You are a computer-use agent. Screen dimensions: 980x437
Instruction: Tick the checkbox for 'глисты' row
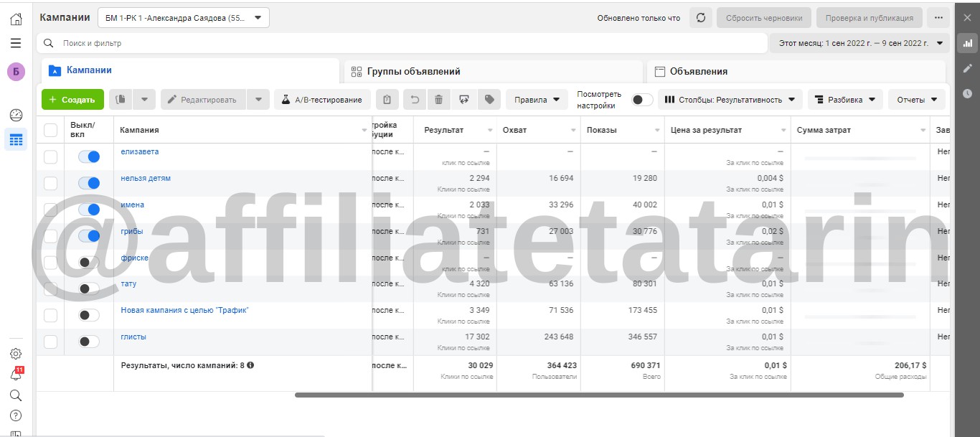pyautogui.click(x=50, y=342)
